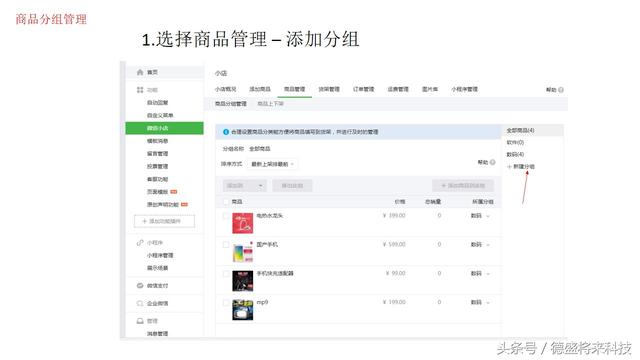
Task: Click the red 电热水龙头 product thumbnail
Action: click(x=243, y=223)
